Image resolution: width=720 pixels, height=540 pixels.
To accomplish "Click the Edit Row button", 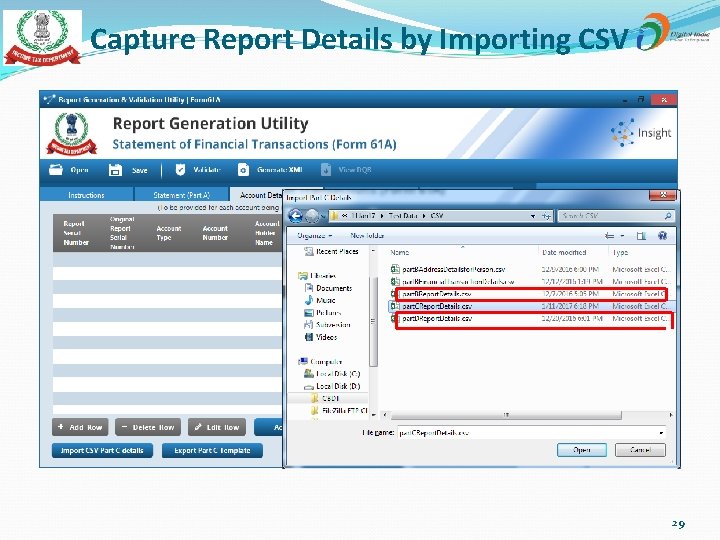I will pyautogui.click(x=217, y=427).
